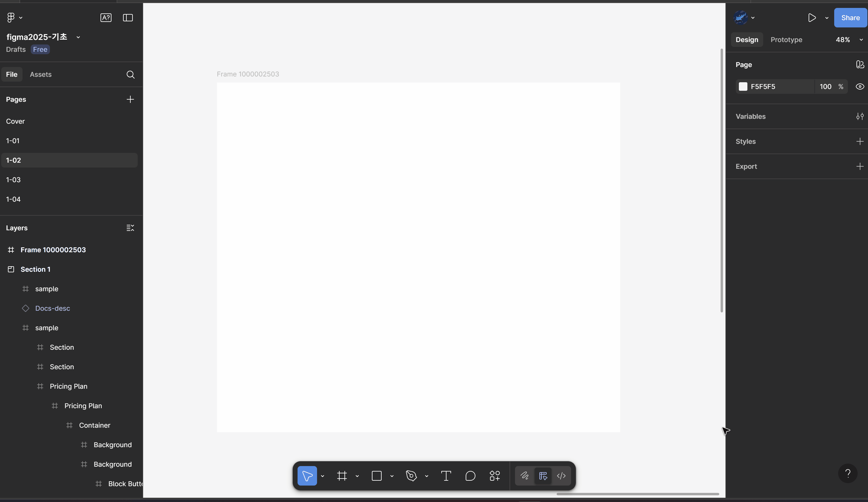Click the Present play button
The width and height of the screenshot is (868, 502).
point(812,18)
